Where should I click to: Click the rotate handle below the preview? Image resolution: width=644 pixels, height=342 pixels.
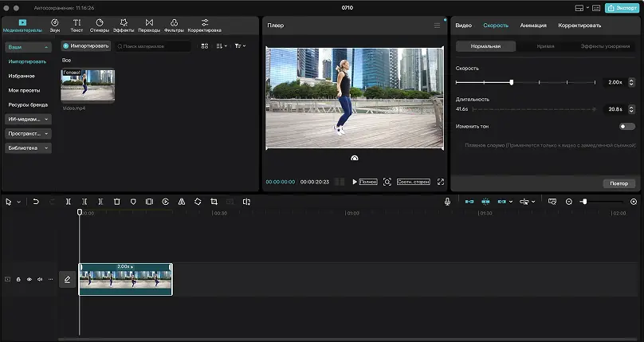point(355,158)
